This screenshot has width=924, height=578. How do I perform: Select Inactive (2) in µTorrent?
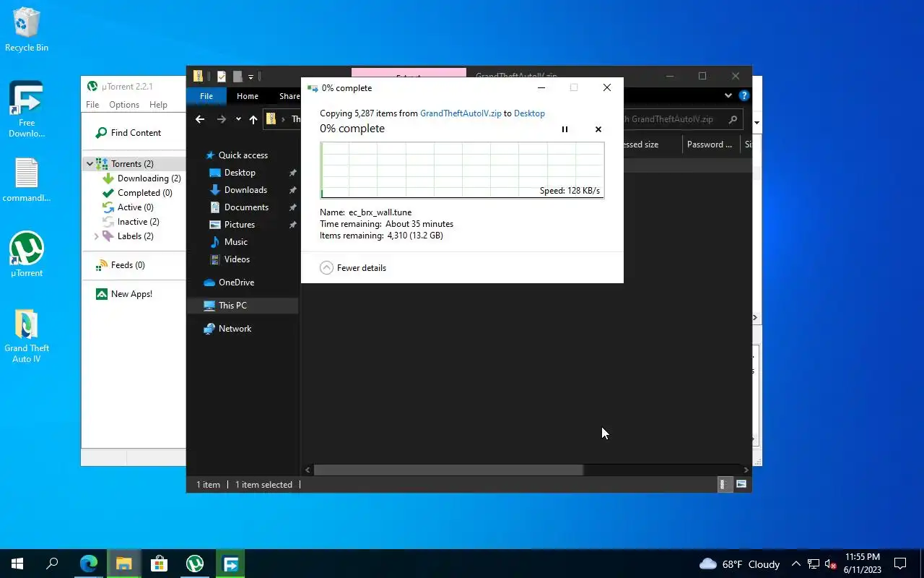131,222
